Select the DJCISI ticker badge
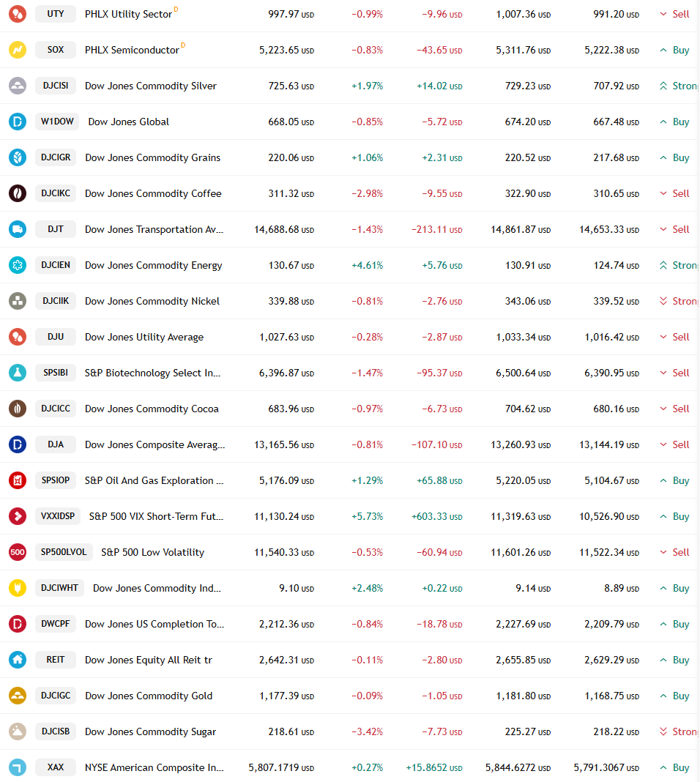 56,86
